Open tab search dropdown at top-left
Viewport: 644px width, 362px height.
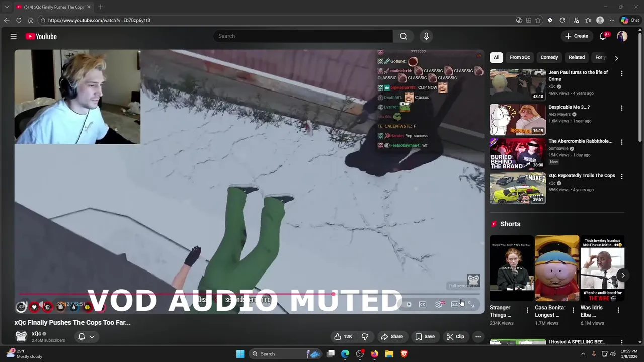click(x=7, y=7)
